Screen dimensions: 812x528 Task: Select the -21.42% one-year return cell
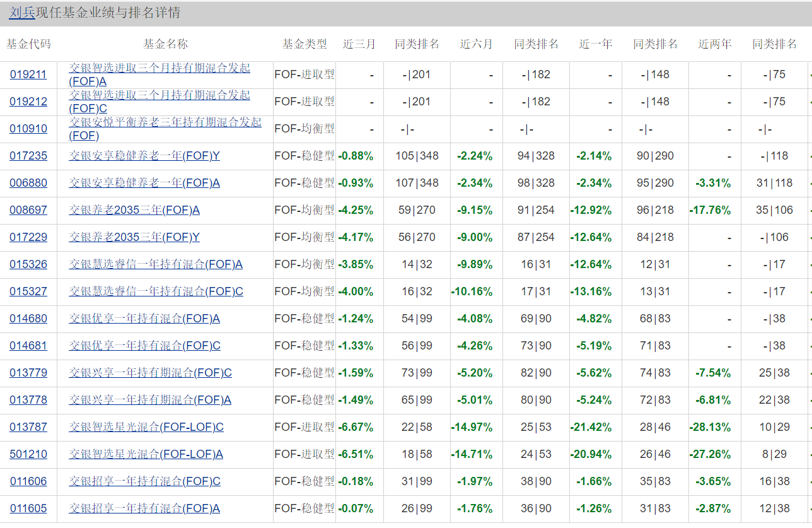591,427
